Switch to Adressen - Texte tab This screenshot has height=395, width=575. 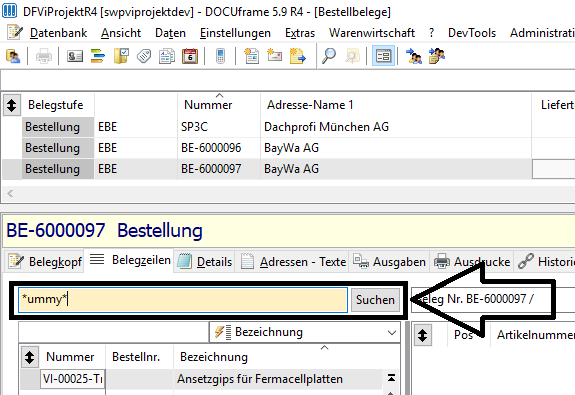[x=293, y=261]
